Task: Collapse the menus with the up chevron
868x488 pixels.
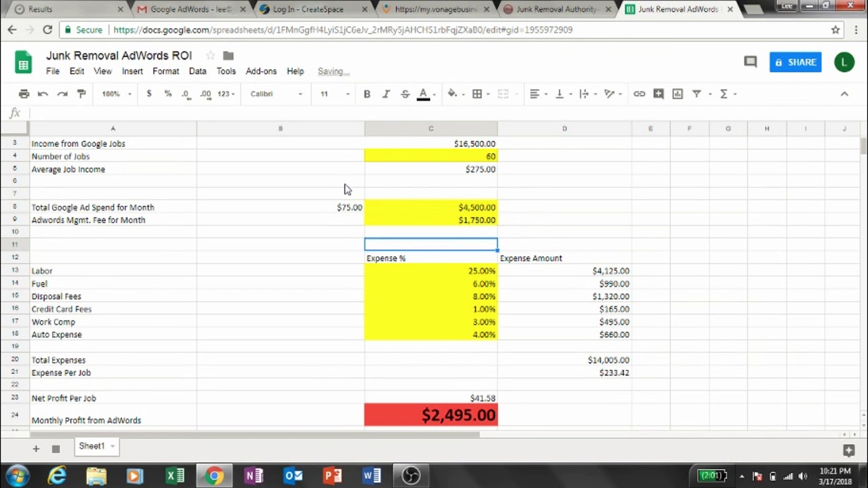Action: [x=844, y=94]
